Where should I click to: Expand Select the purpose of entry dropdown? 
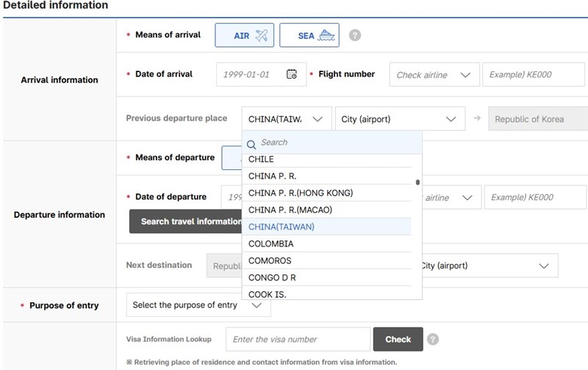point(198,305)
